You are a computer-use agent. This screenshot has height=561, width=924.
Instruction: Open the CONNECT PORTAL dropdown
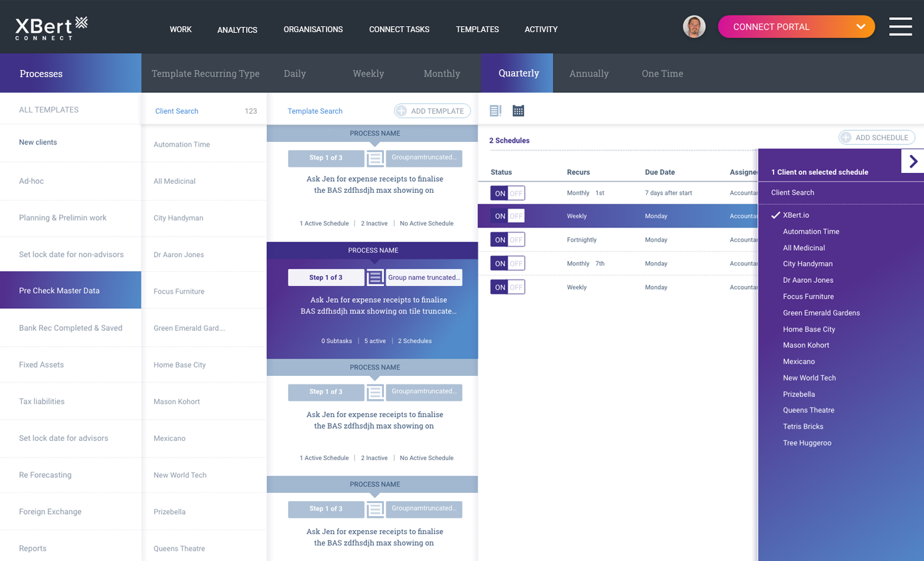pos(860,26)
